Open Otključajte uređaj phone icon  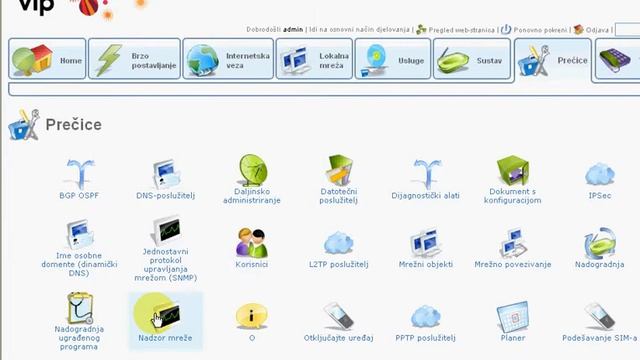(339, 316)
